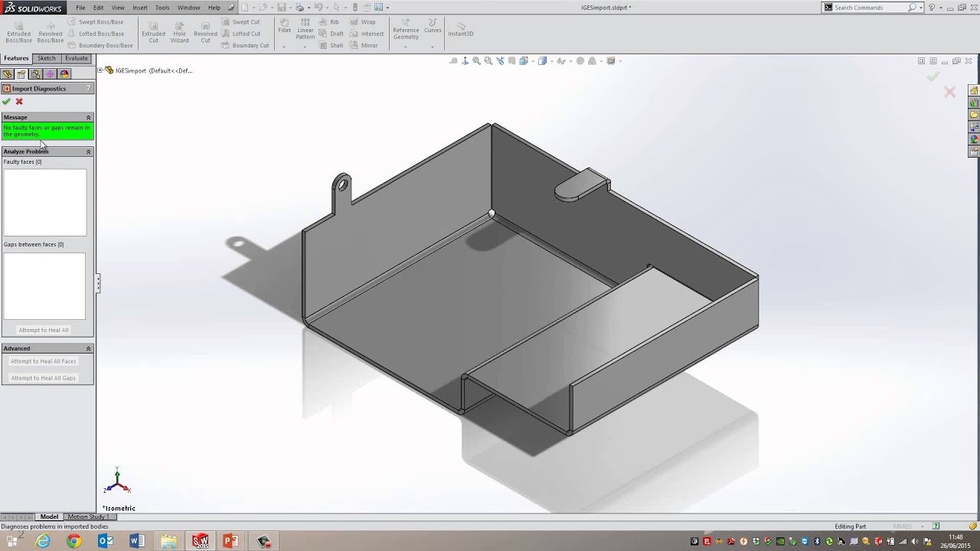Click the Gaps between faces list box
The height and width of the screenshot is (551, 980).
(x=44, y=286)
